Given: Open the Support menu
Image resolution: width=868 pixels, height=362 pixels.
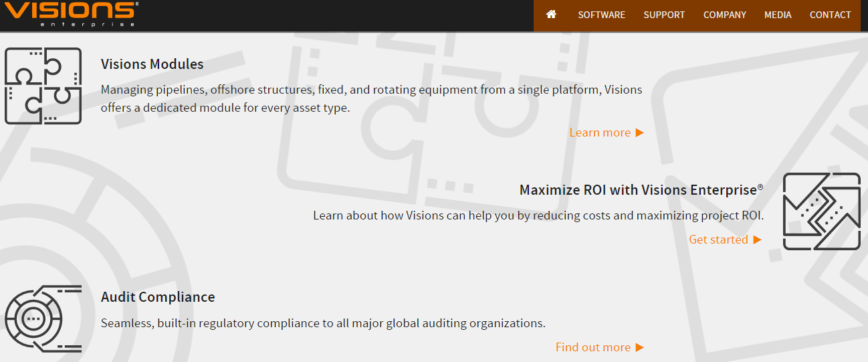Looking at the screenshot, I should (664, 15).
